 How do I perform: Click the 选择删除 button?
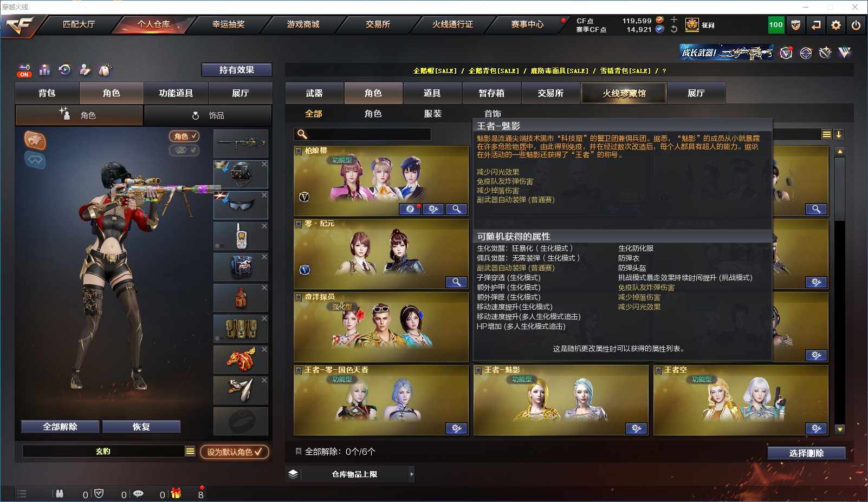(806, 453)
